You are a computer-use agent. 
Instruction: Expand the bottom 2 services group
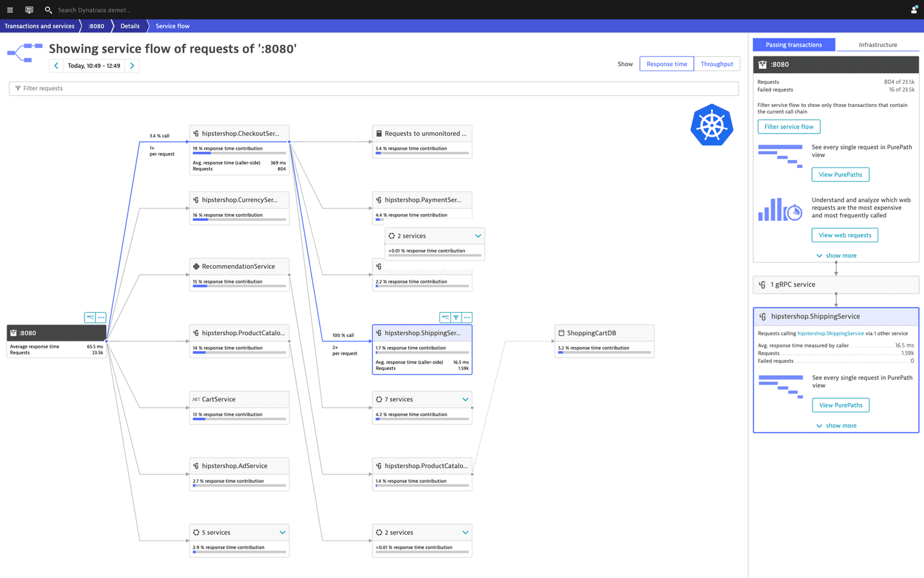(465, 532)
